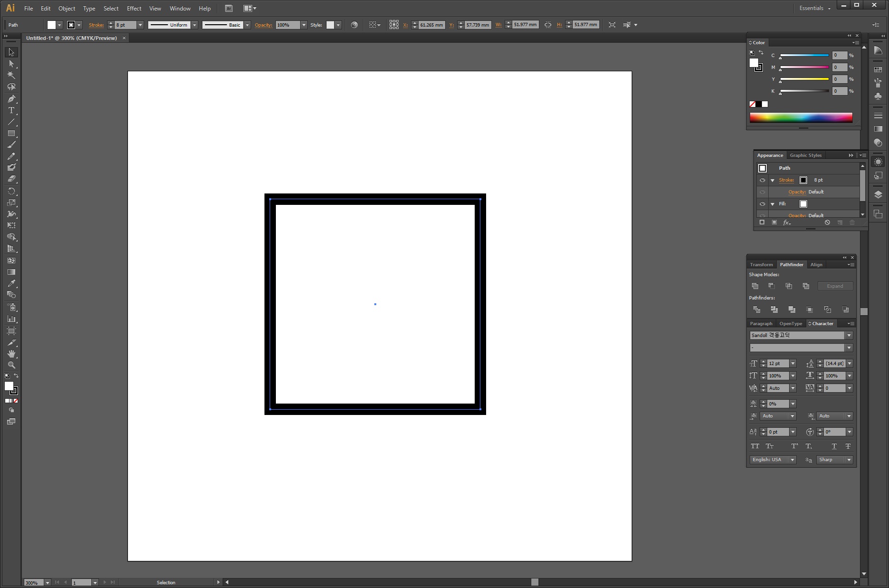Click the orange Stroke link in control bar
Screen dimensions: 889x588
coord(96,25)
